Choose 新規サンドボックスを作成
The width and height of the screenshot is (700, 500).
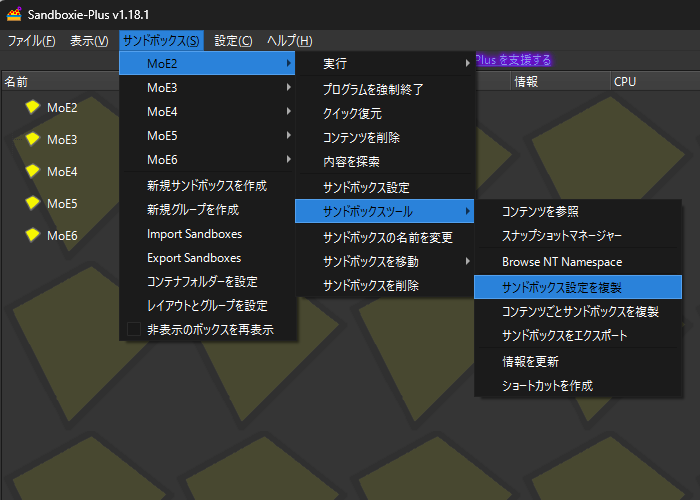tap(207, 186)
